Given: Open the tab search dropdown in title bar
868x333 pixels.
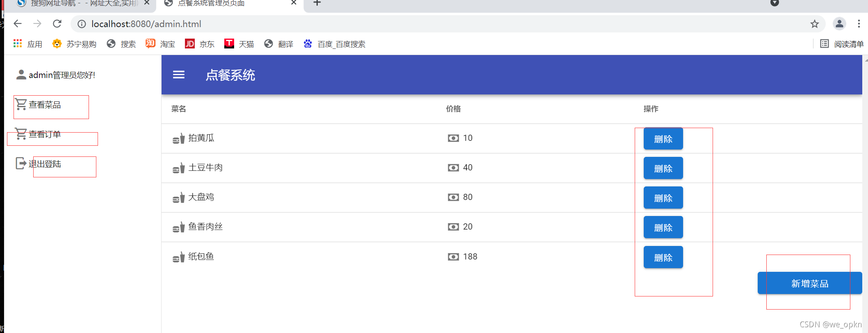Looking at the screenshot, I should click(775, 3).
